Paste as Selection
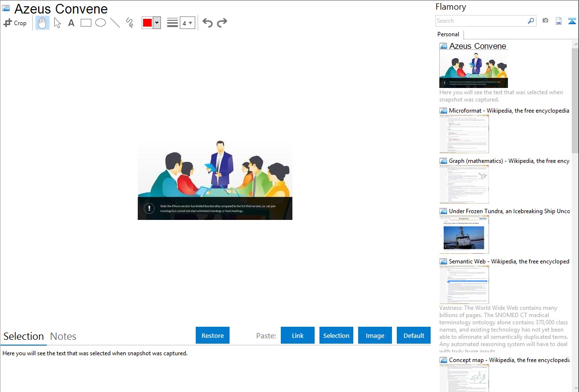The height and width of the screenshot is (392, 579). (336, 335)
